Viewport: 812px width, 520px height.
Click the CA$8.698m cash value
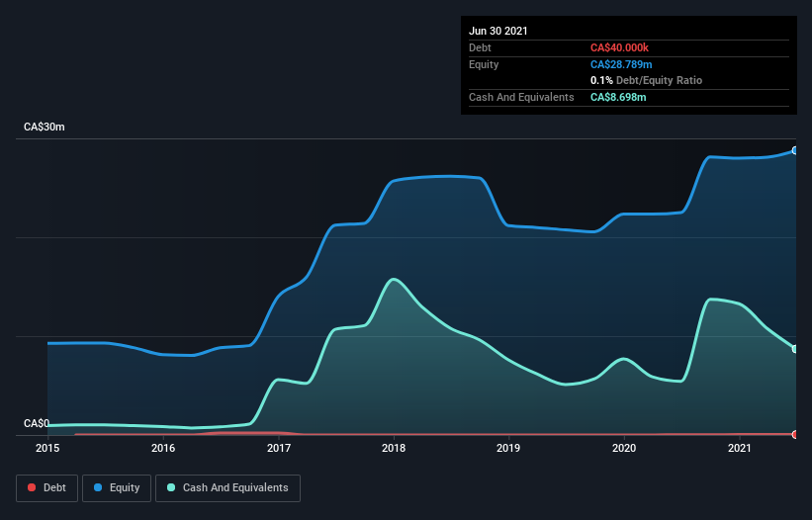click(618, 97)
